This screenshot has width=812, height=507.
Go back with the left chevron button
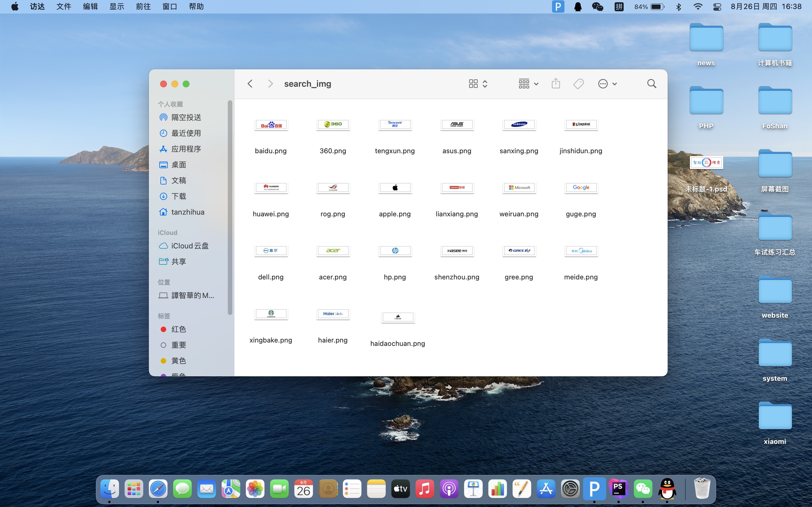point(250,83)
